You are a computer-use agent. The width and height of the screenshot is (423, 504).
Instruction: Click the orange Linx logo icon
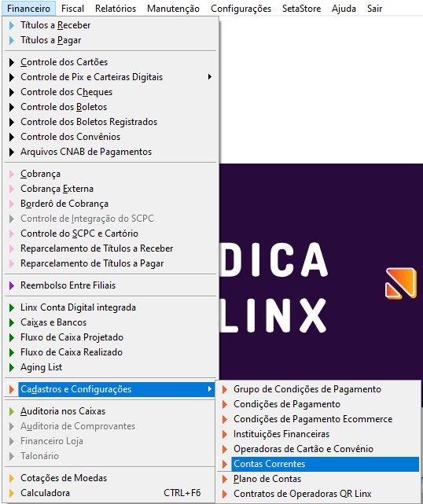(401, 283)
